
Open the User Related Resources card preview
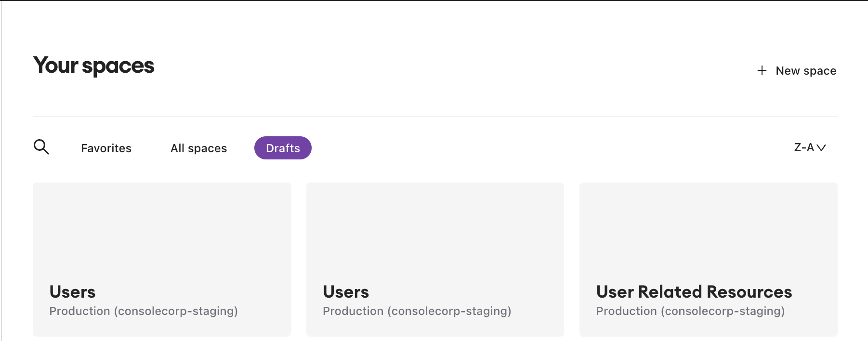708,231
